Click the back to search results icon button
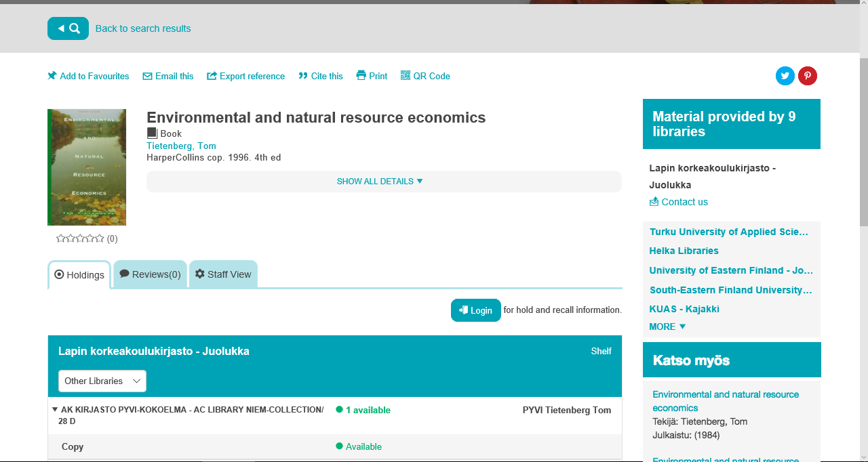868x462 pixels. pos(68,28)
